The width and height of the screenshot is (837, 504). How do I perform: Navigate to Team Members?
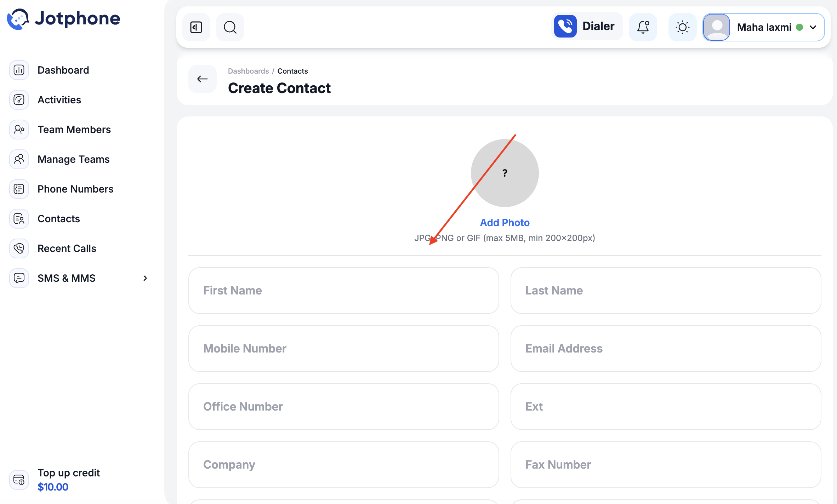click(74, 130)
